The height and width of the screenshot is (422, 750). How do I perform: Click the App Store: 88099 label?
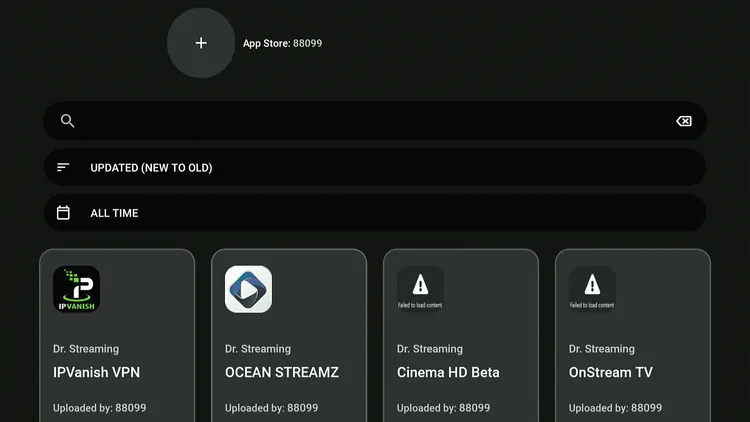283,43
